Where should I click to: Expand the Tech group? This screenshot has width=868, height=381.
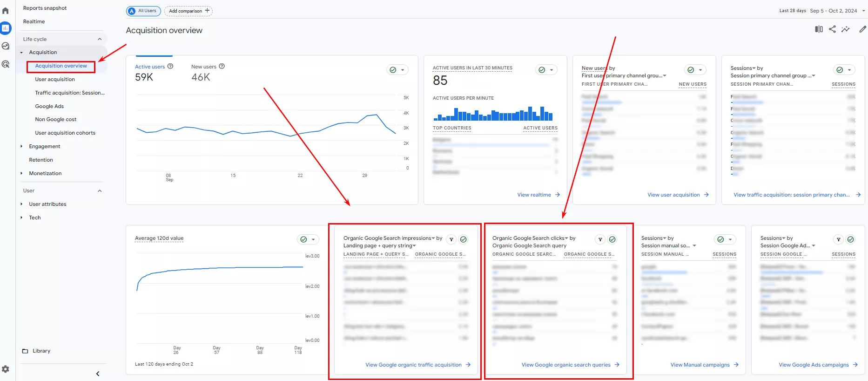[x=21, y=218]
